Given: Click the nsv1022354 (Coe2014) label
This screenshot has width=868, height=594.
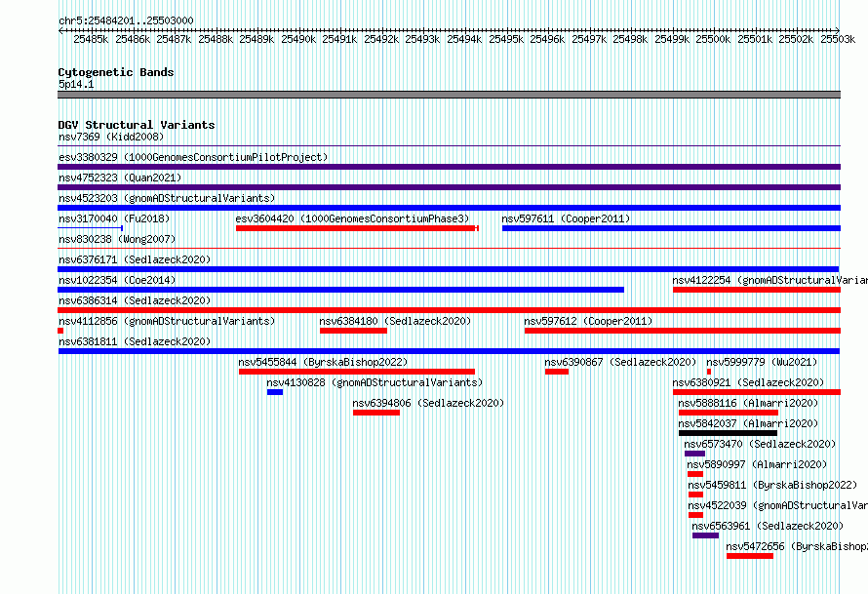Looking at the screenshot, I should [117, 280].
